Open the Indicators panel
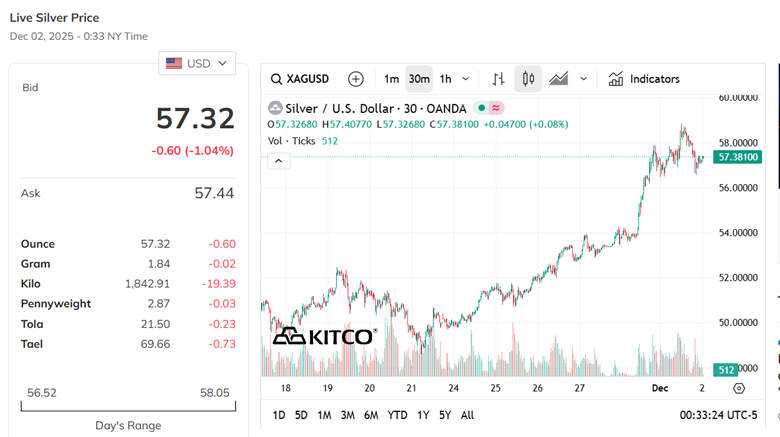Image resolution: width=780 pixels, height=437 pixels. pyautogui.click(x=644, y=79)
